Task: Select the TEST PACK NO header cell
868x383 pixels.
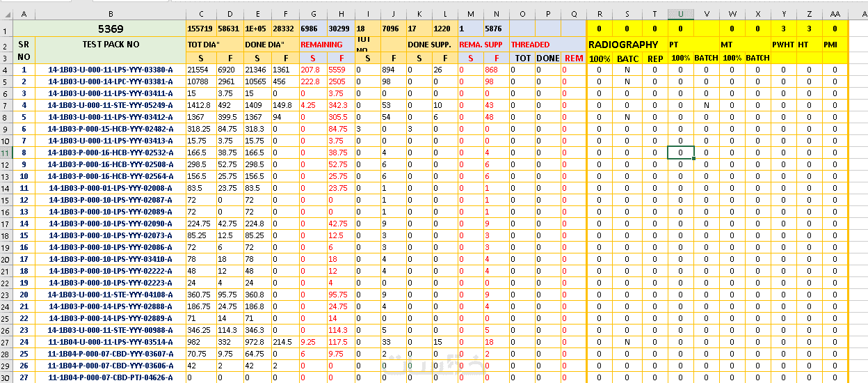Action: click(x=110, y=44)
